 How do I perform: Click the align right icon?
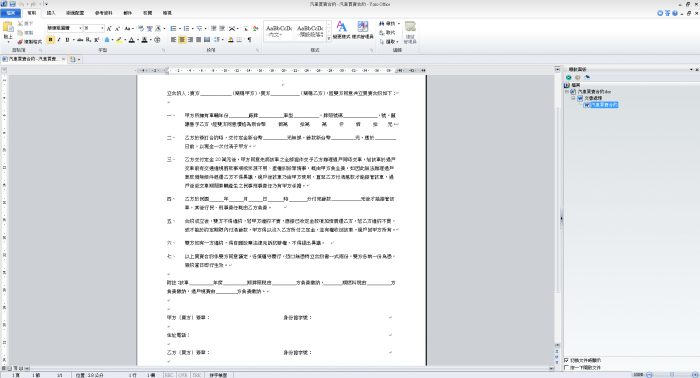click(190, 40)
